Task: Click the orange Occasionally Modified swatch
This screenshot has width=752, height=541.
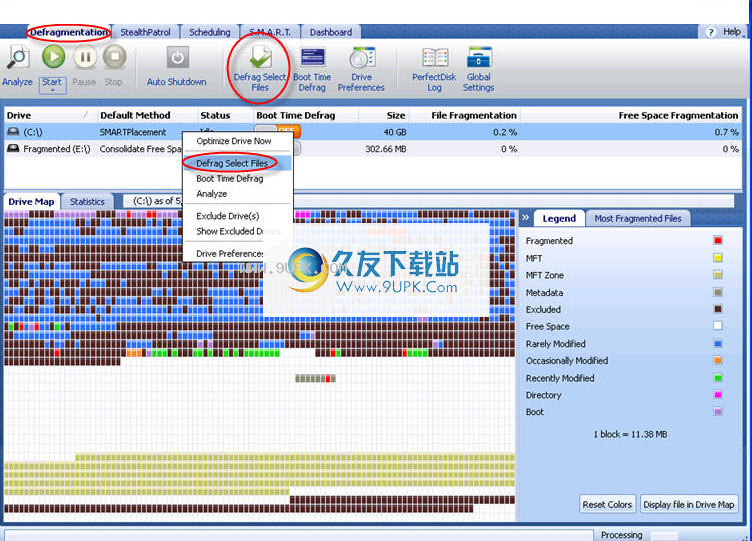Action: tap(717, 360)
